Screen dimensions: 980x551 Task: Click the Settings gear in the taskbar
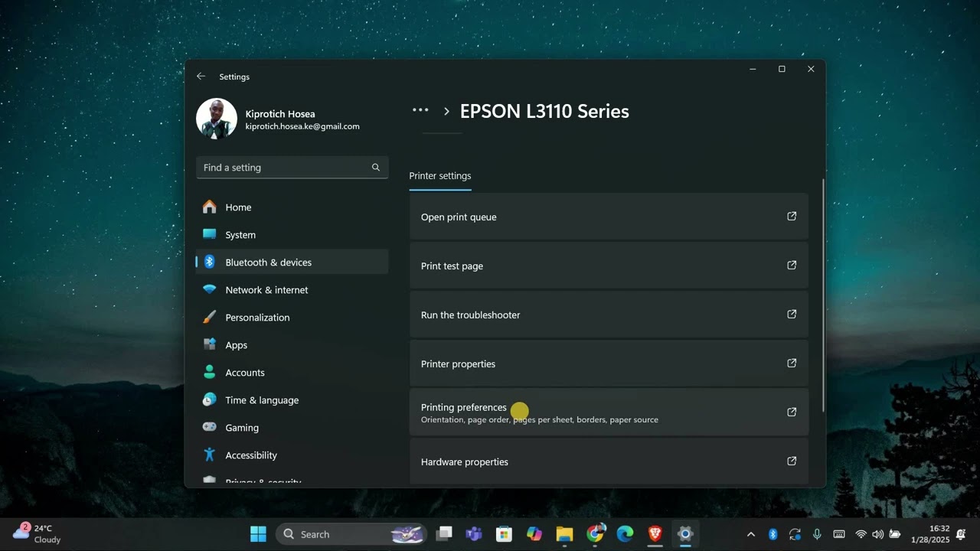(685, 534)
